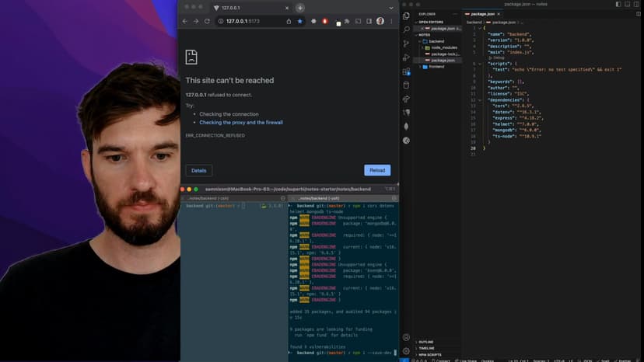644x362 pixels.
Task: Open VS Code Manage gear icon
Action: click(x=406, y=351)
